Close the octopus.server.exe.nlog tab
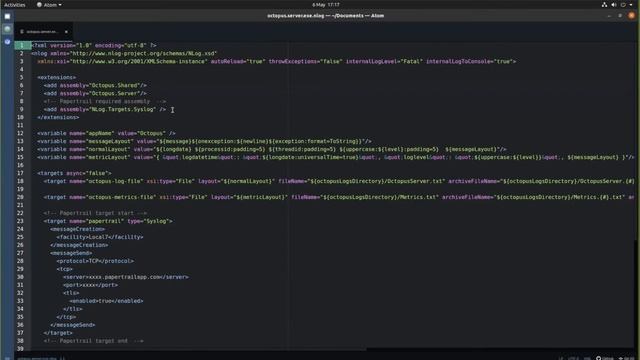 click(x=66, y=31)
